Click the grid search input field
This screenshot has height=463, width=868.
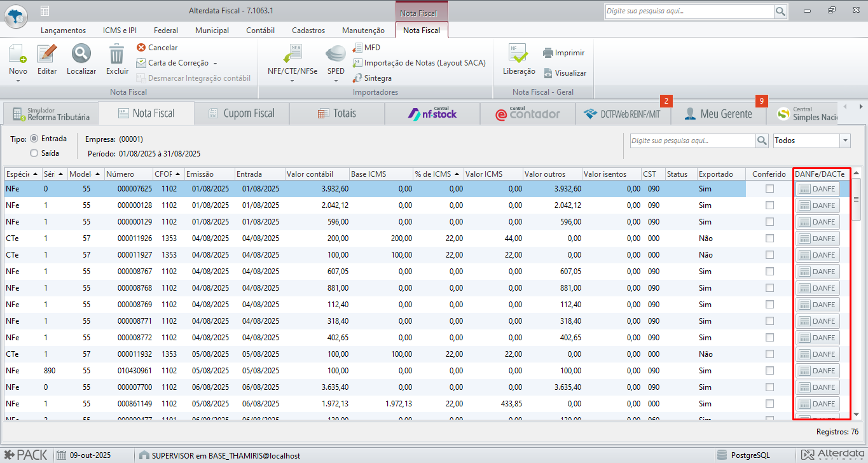tap(692, 141)
